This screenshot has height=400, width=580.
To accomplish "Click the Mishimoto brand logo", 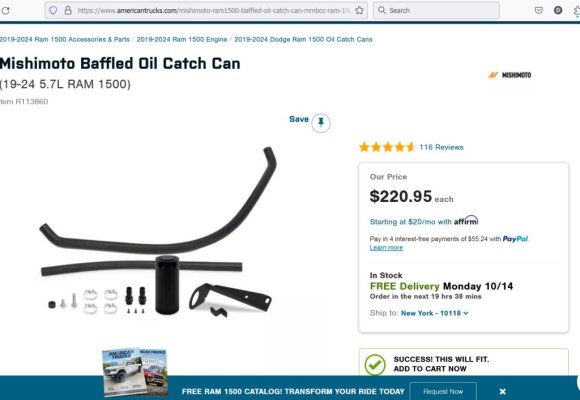I will click(x=510, y=75).
